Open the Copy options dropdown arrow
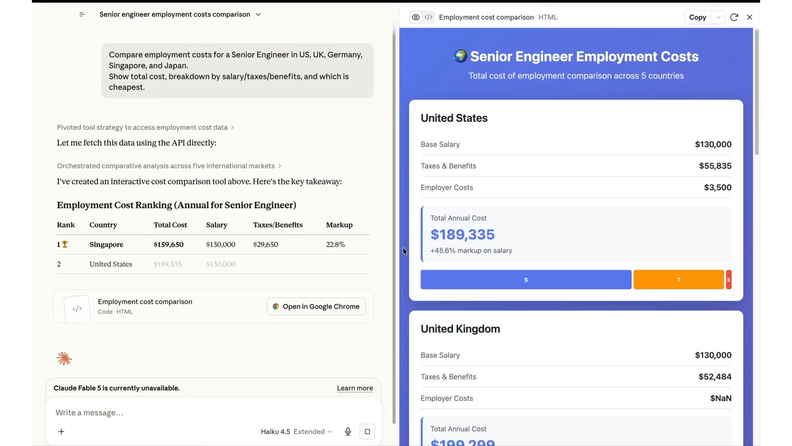792x446 pixels. coord(718,17)
